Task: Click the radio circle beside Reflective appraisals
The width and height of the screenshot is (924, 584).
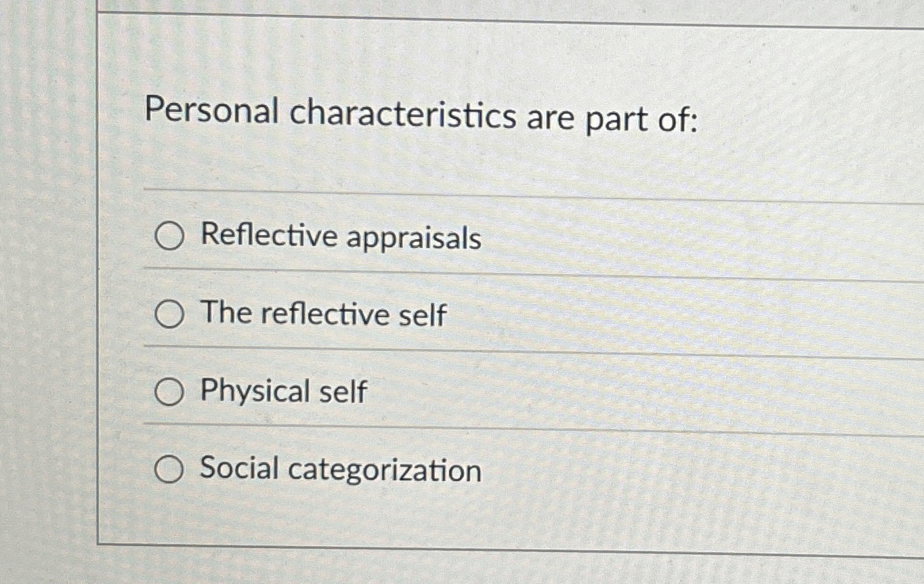Action: pyautogui.click(x=169, y=238)
